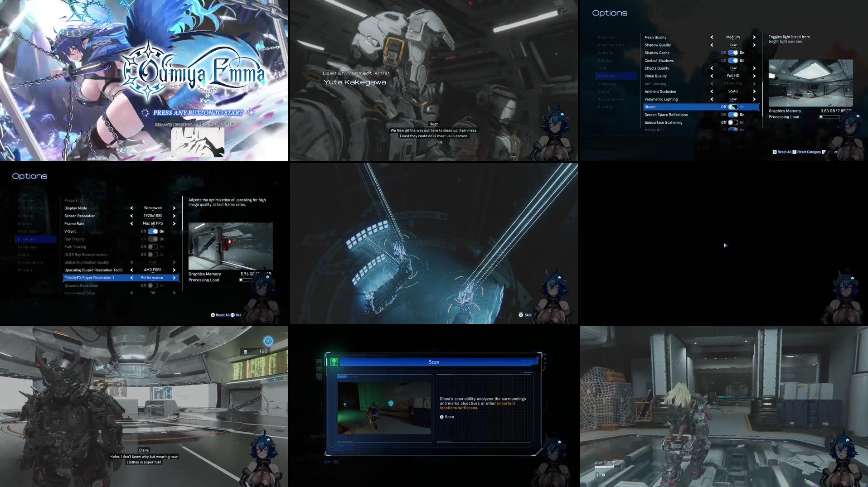Turn on the Bloom switch

point(733,107)
